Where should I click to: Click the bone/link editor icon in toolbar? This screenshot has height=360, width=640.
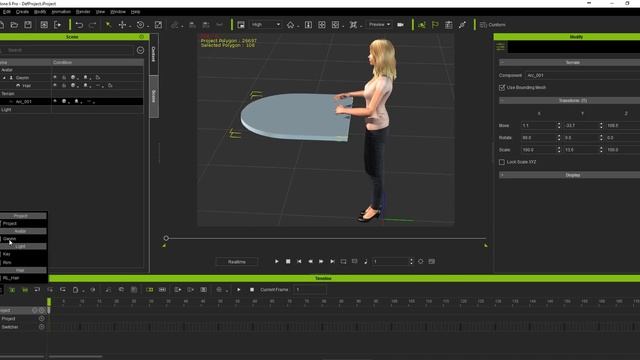tap(462, 25)
